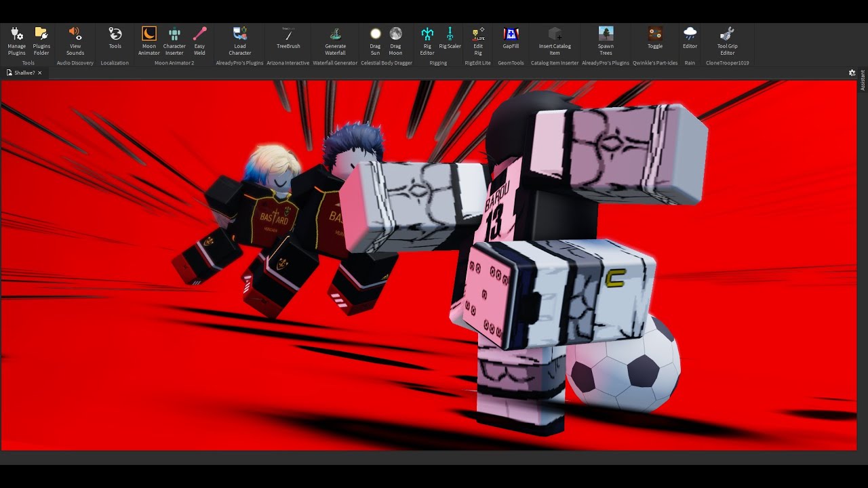The image size is (868, 488).
Task: Open the Insert Catalog Item plugin
Action: pyautogui.click(x=555, y=41)
